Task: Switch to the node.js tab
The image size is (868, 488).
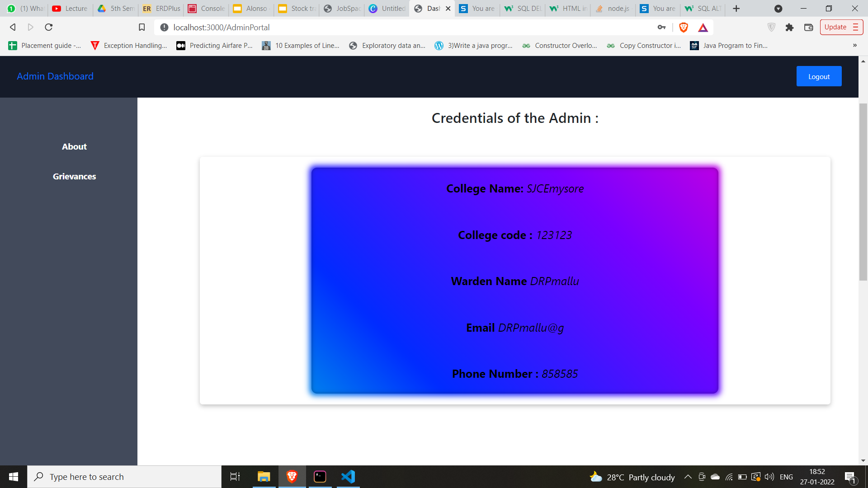Action: click(x=613, y=9)
